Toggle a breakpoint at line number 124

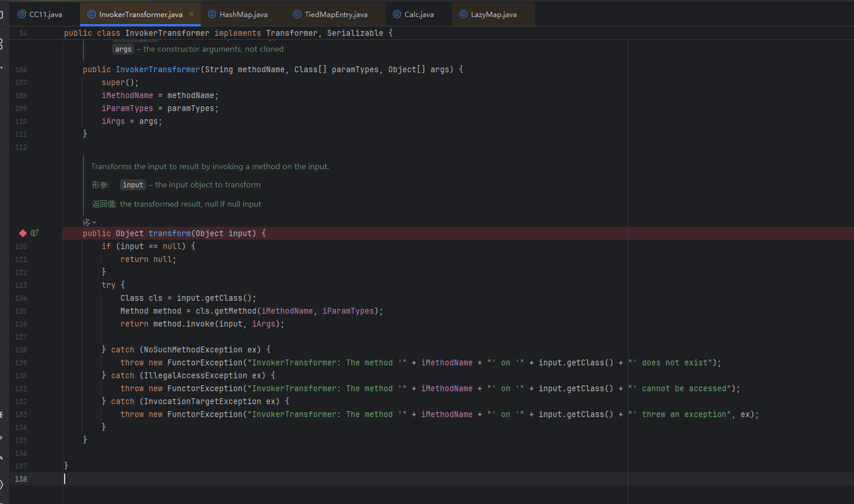pos(21,298)
